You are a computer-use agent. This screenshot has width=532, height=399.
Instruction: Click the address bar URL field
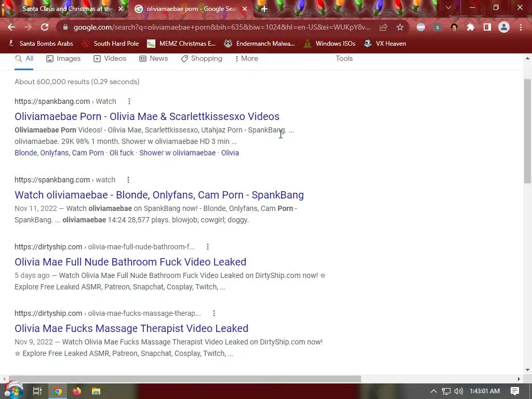(x=222, y=27)
